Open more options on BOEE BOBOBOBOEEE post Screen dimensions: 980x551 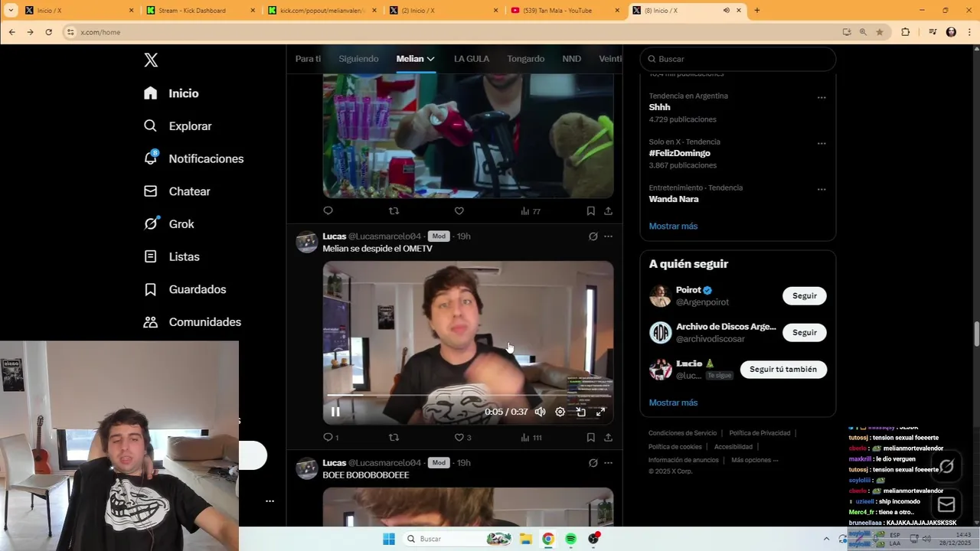pos(608,463)
